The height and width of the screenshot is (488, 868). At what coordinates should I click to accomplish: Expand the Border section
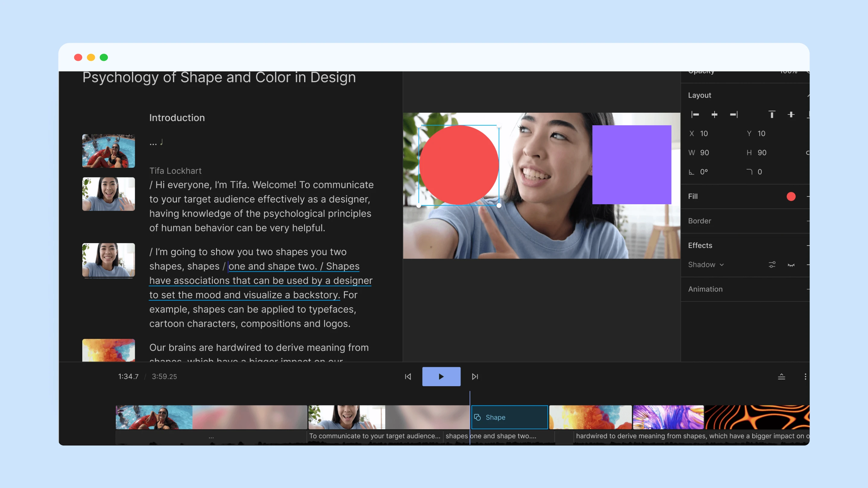pos(700,221)
